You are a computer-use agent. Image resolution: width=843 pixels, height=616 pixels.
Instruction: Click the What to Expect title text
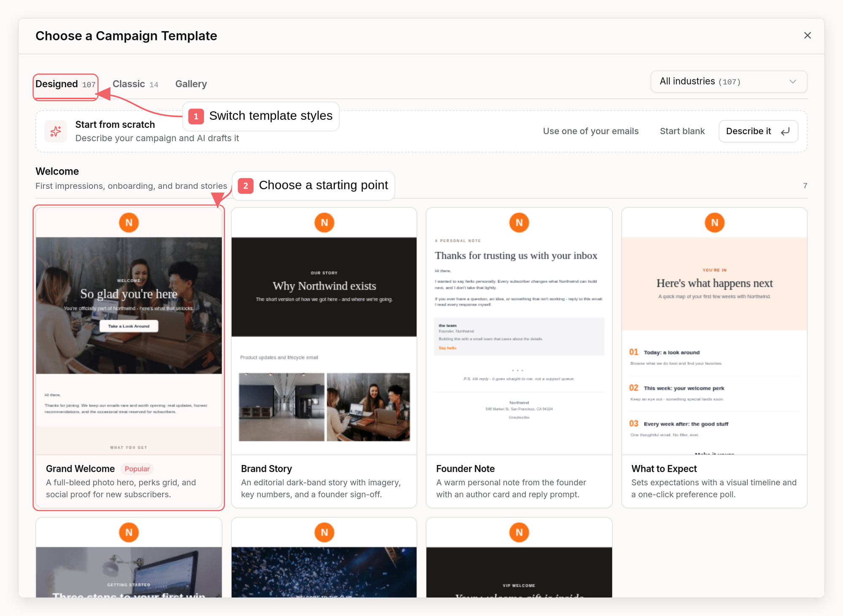tap(664, 469)
